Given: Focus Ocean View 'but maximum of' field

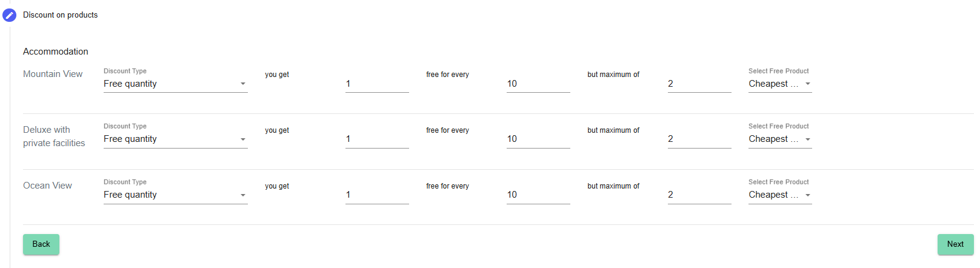Looking at the screenshot, I should (x=699, y=195).
